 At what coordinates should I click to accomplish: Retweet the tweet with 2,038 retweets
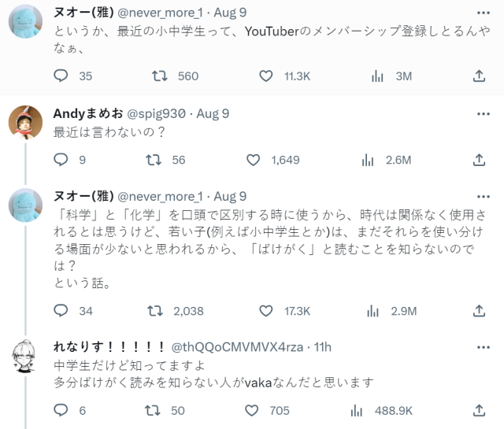tap(155, 311)
